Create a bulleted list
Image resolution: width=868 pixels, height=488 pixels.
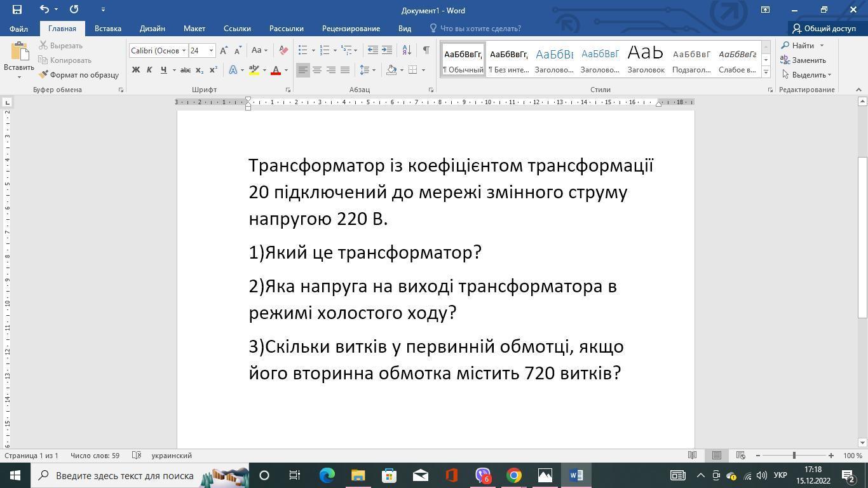tap(303, 50)
